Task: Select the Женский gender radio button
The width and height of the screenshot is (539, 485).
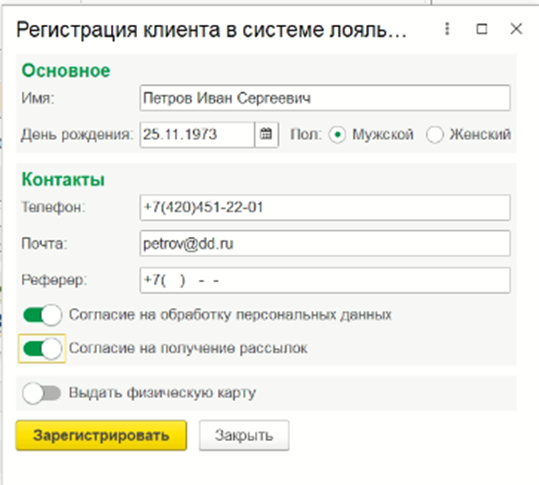Action: pos(434,135)
